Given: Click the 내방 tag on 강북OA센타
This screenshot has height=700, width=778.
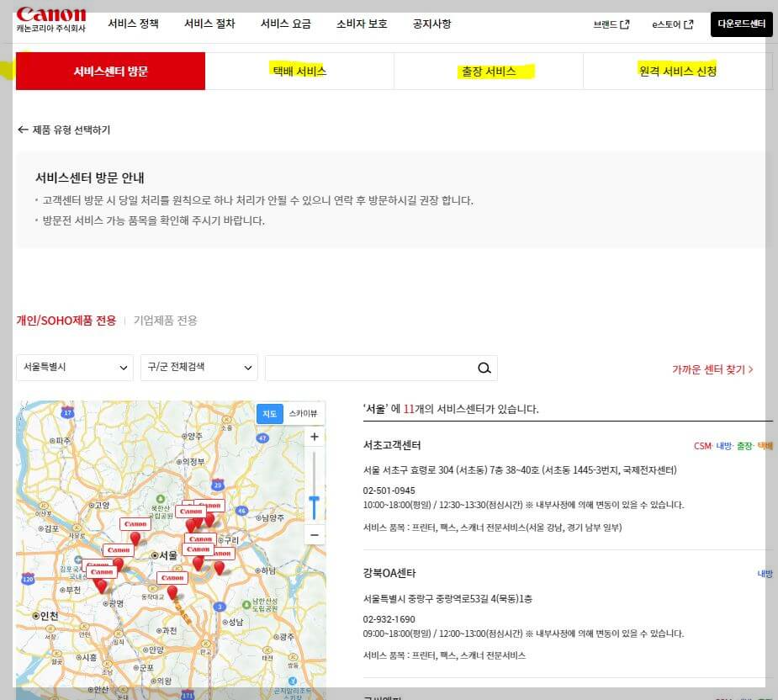Looking at the screenshot, I should [x=765, y=574].
